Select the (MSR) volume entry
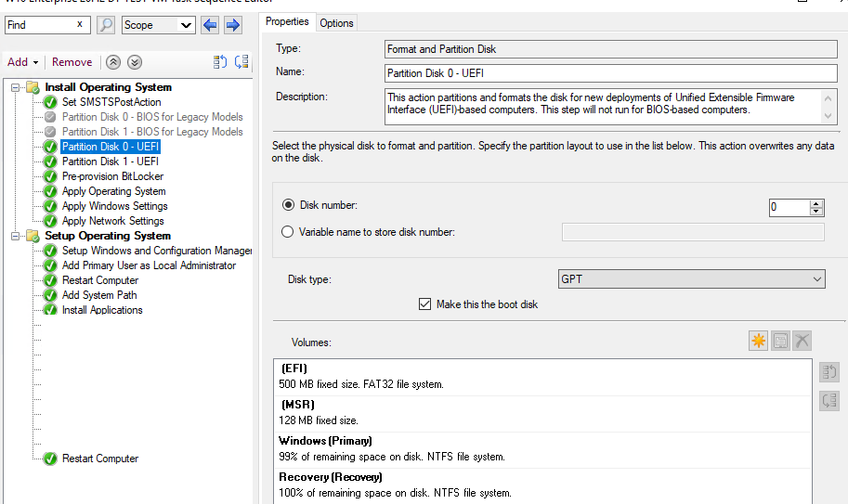848x504 pixels. point(542,413)
